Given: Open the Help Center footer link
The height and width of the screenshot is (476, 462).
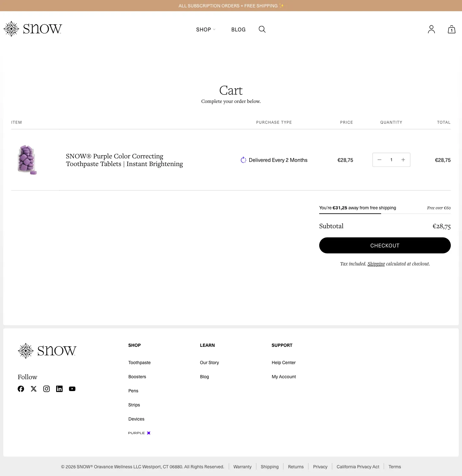Looking at the screenshot, I should 284,363.
